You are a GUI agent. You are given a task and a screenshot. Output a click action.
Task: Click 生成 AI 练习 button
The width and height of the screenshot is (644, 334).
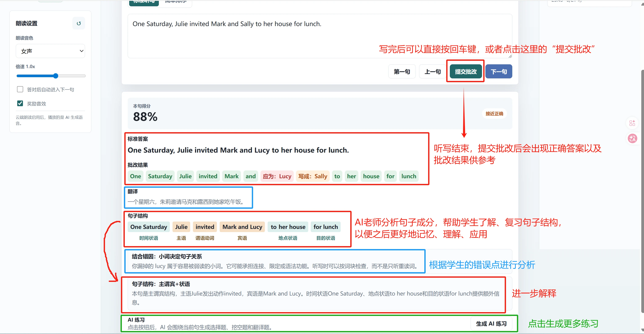tap(491, 323)
